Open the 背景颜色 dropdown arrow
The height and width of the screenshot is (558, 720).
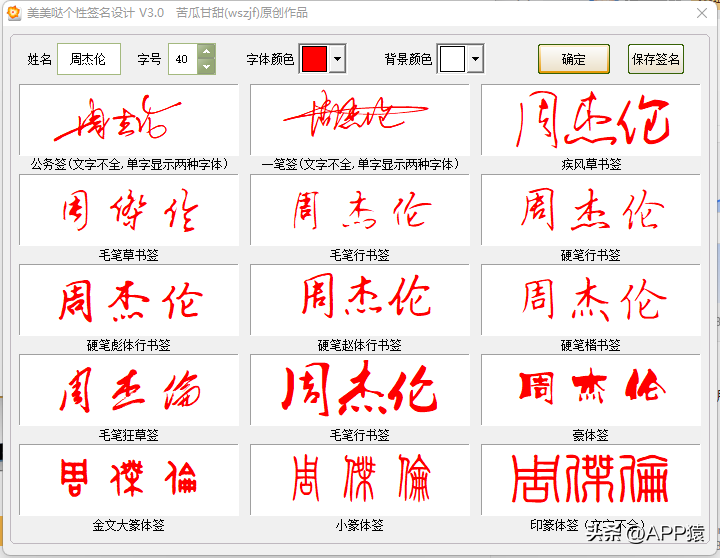(x=476, y=59)
